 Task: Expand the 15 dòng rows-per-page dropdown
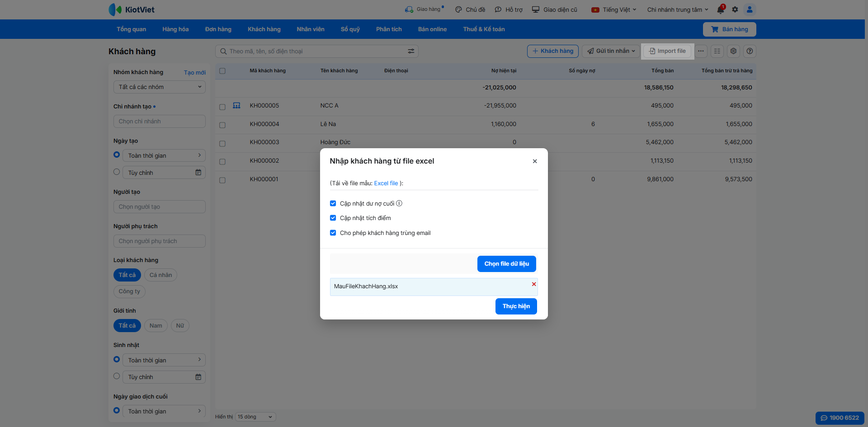click(x=255, y=417)
